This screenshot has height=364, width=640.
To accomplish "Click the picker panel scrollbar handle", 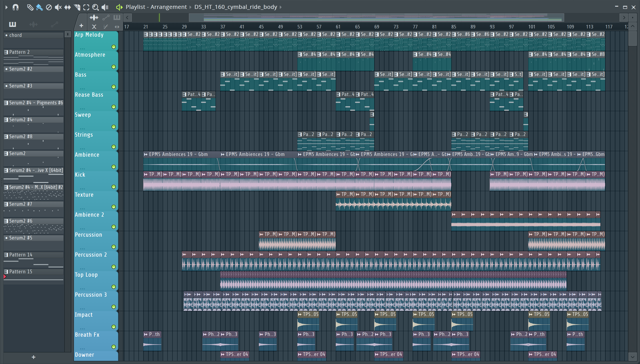I will [68, 34].
